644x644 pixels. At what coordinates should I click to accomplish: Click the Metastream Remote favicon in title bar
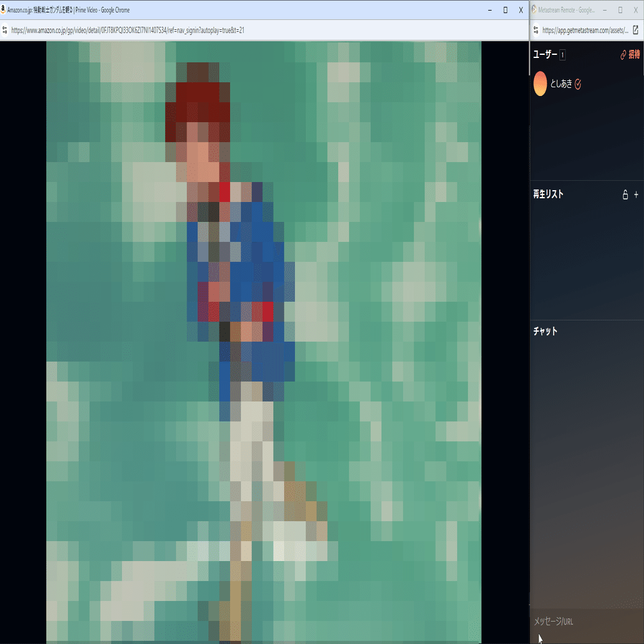click(534, 10)
